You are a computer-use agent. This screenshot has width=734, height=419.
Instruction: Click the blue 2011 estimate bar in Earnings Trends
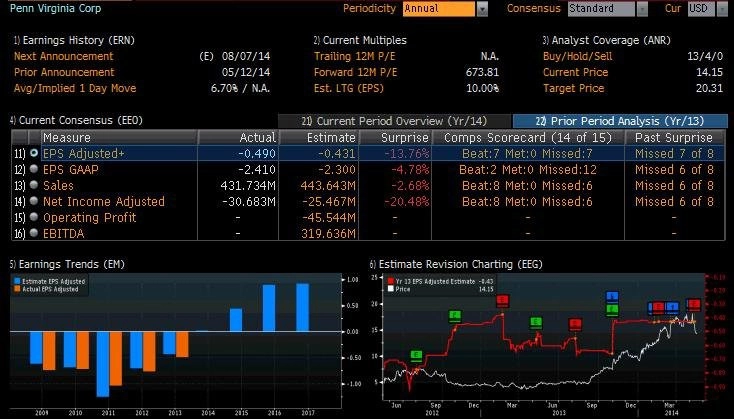point(103,364)
